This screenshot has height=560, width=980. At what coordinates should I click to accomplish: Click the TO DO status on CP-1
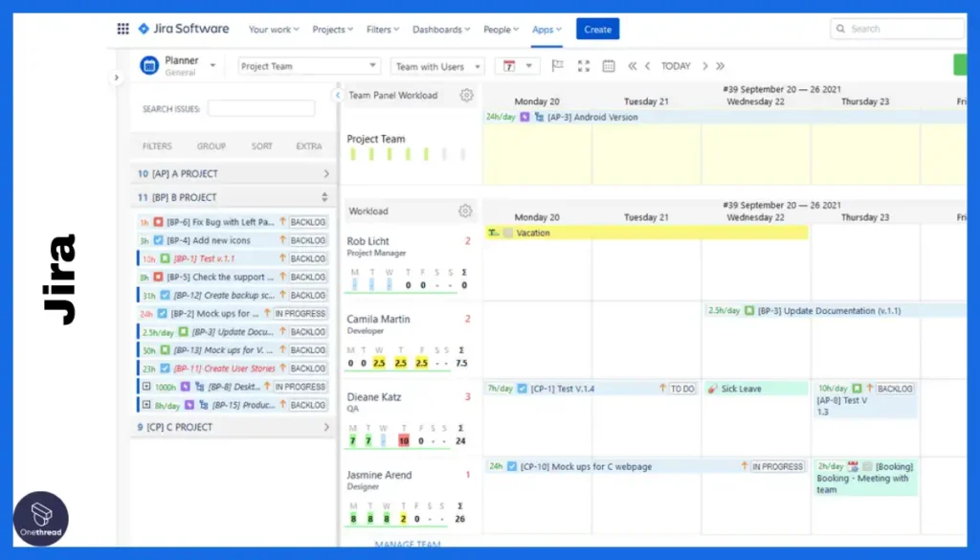point(682,389)
